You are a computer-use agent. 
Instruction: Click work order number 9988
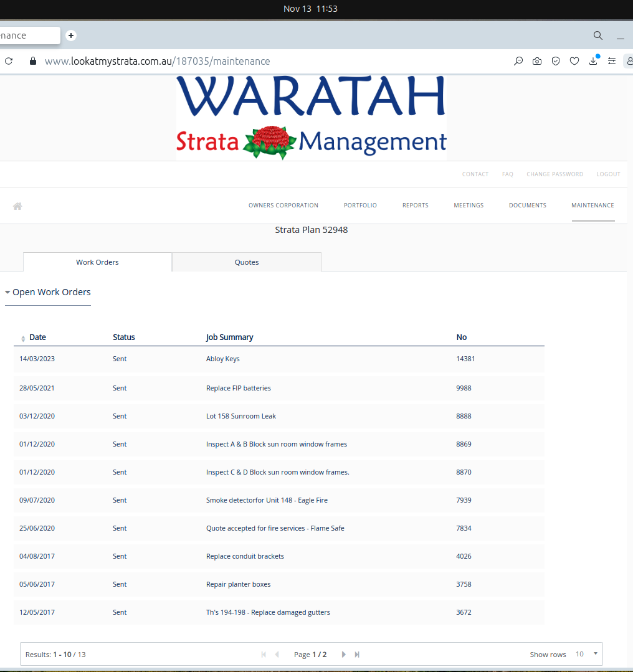pyautogui.click(x=464, y=388)
